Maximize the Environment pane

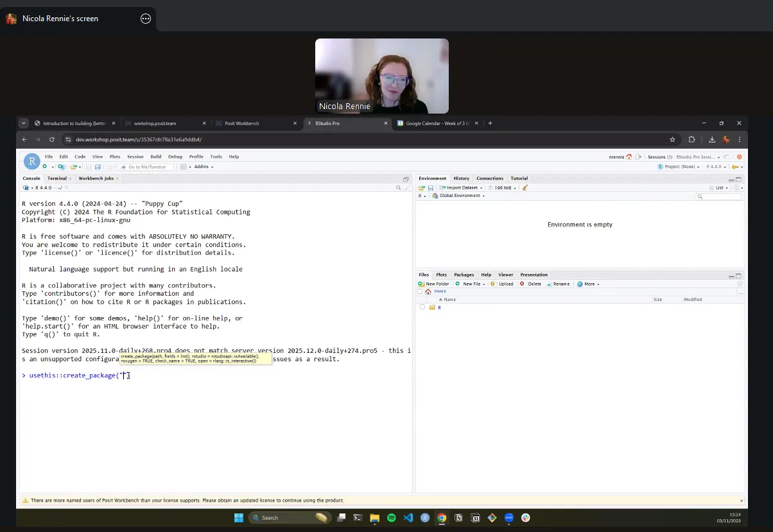(738, 180)
